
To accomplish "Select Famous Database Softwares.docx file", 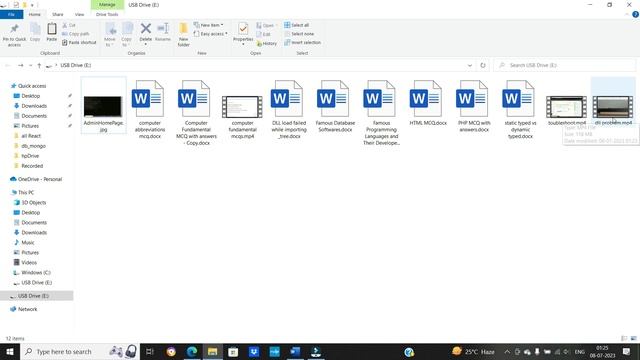I will (x=335, y=106).
